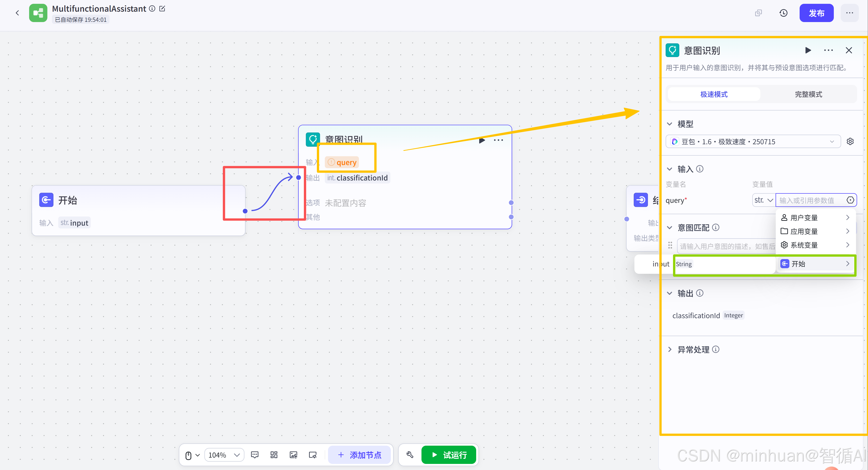Screen dimensions: 868x470
Task: Run the intent recognition node from panel
Action: pos(808,50)
